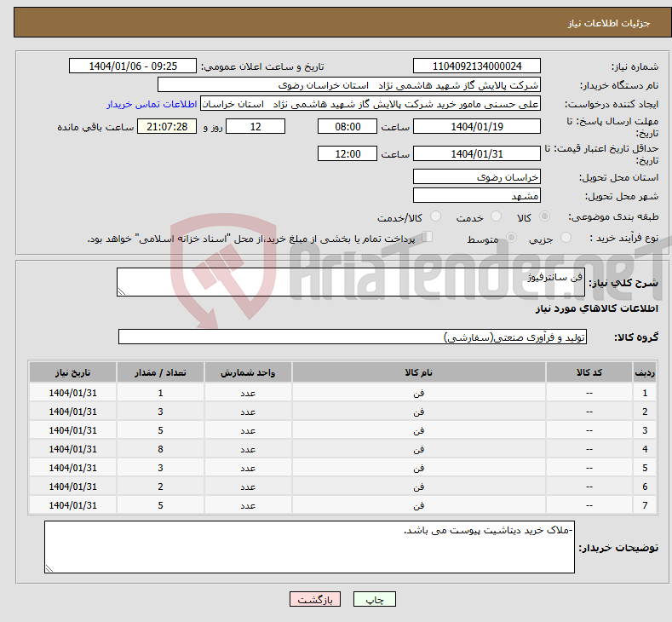Image resolution: width=672 pixels, height=622 pixels.
Task: Toggle the اسناد خزانه اسلامی payment checkbox
Action: [x=428, y=238]
